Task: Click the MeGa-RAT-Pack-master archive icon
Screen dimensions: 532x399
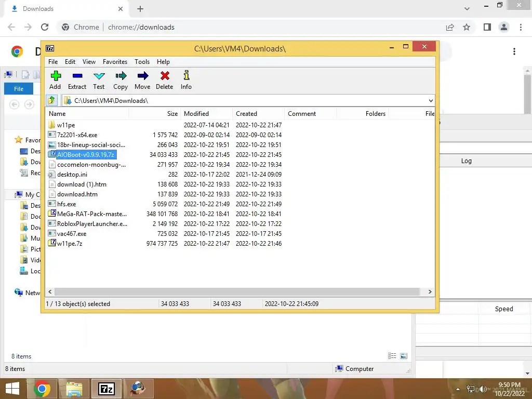Action: 51,214
